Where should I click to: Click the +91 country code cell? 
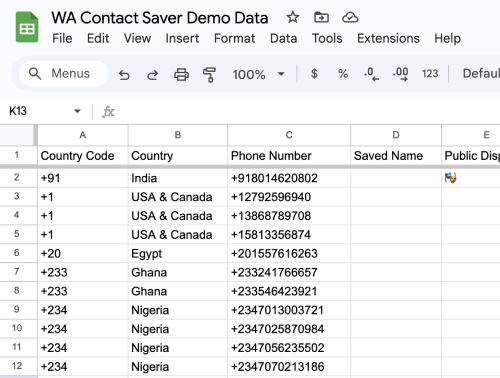point(83,178)
